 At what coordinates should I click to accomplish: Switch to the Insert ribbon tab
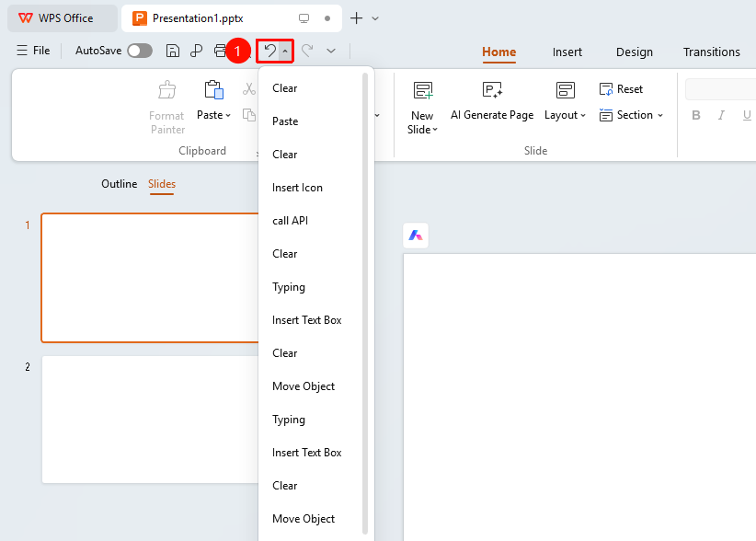[567, 52]
